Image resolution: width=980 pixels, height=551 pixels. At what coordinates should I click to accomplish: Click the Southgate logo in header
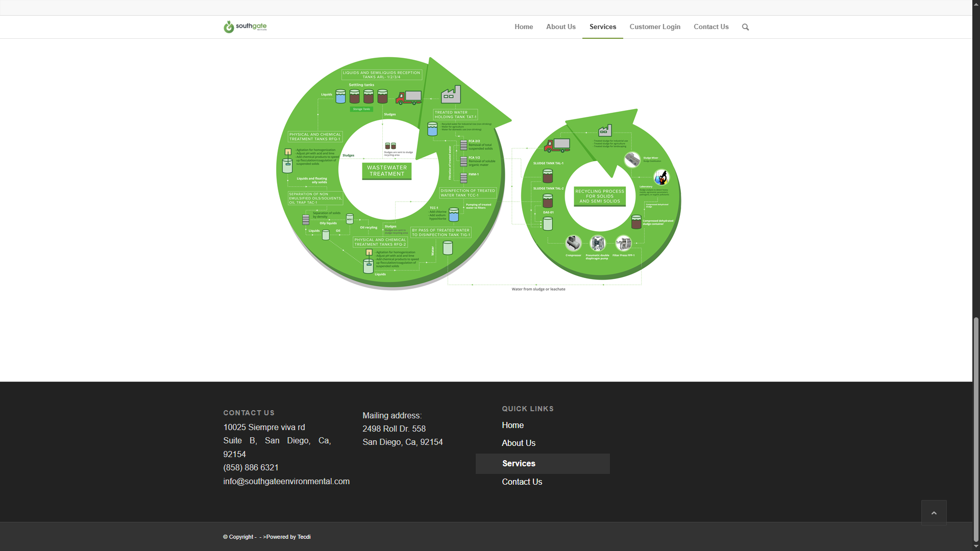click(246, 27)
